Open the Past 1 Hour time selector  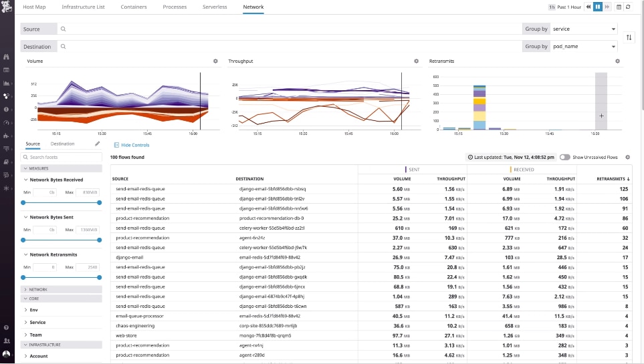[565, 7]
